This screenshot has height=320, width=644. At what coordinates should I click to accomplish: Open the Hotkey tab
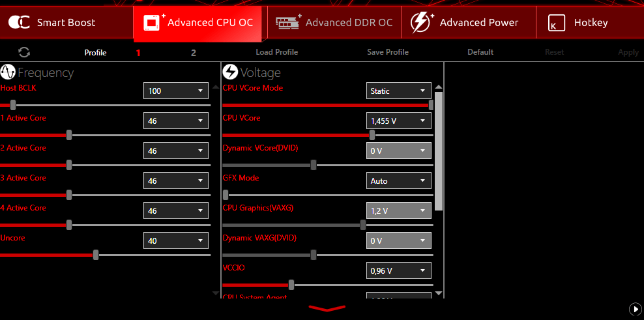(590, 22)
